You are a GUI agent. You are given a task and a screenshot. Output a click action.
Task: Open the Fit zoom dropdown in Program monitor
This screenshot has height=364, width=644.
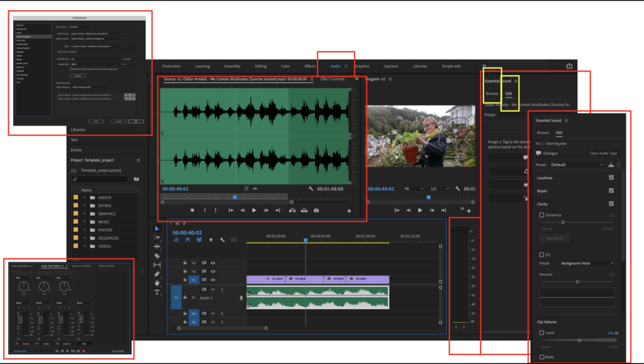(x=414, y=189)
